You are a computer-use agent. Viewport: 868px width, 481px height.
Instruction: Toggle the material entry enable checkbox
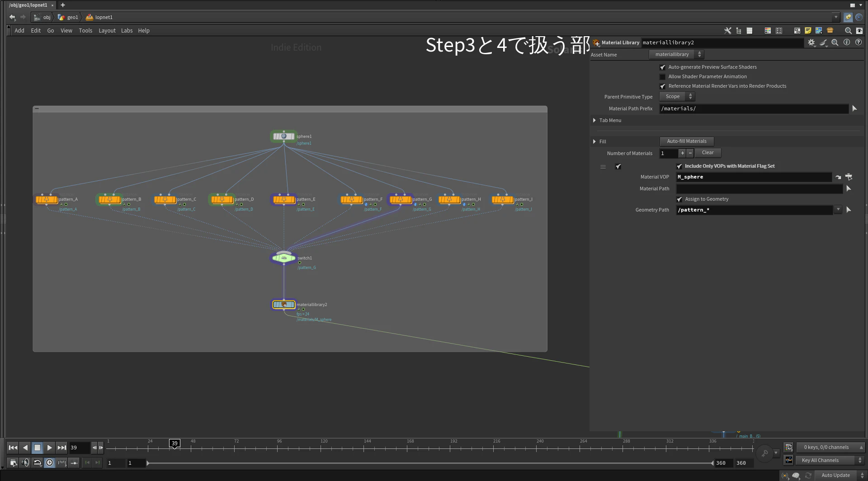point(618,167)
